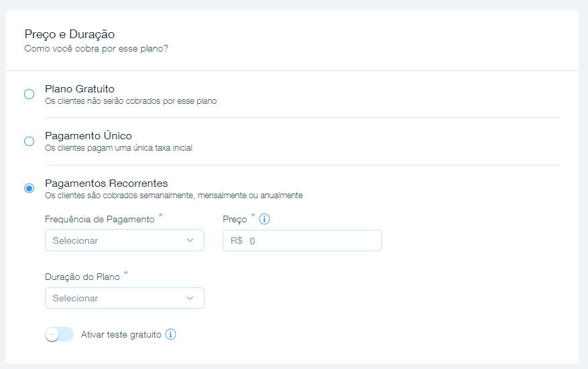Click into the Preço input field
This screenshot has width=588, height=369.
302,240
